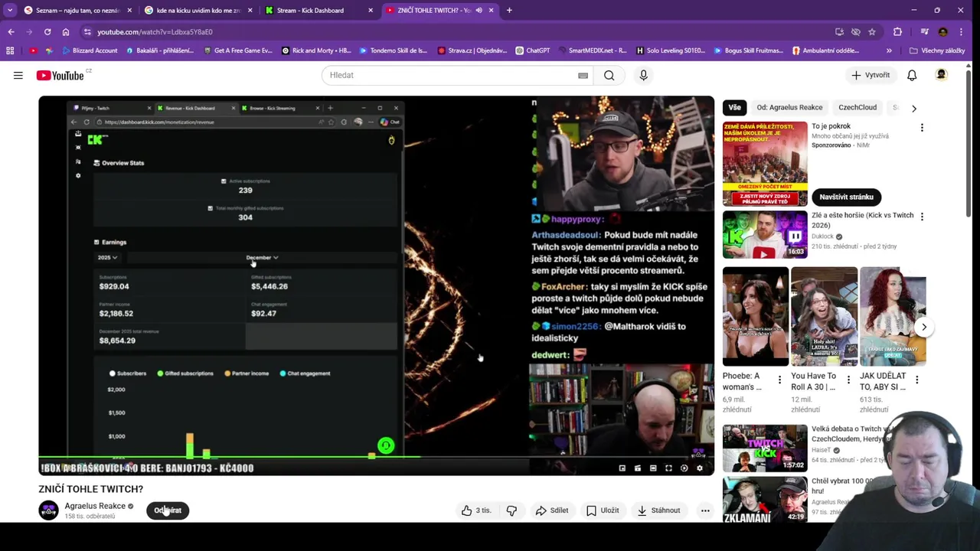Open options for You Have To Roll A 30 short
The width and height of the screenshot is (980, 551).
pyautogui.click(x=848, y=380)
